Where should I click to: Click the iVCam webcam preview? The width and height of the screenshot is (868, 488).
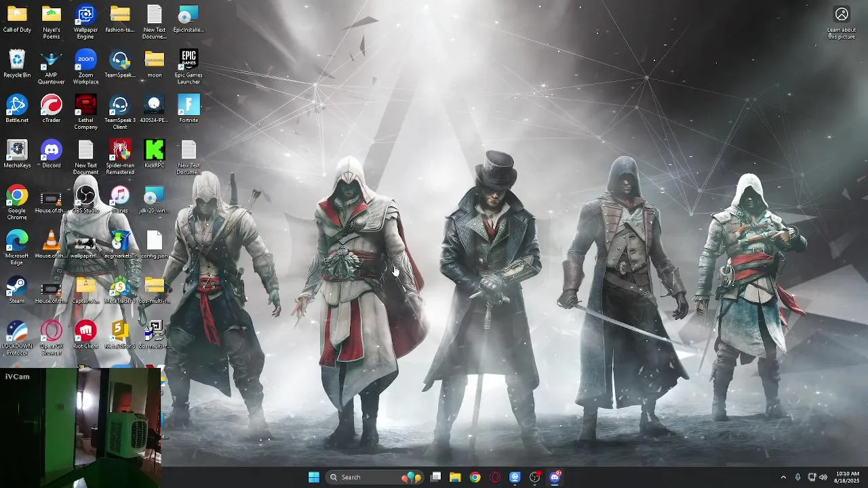point(81,428)
